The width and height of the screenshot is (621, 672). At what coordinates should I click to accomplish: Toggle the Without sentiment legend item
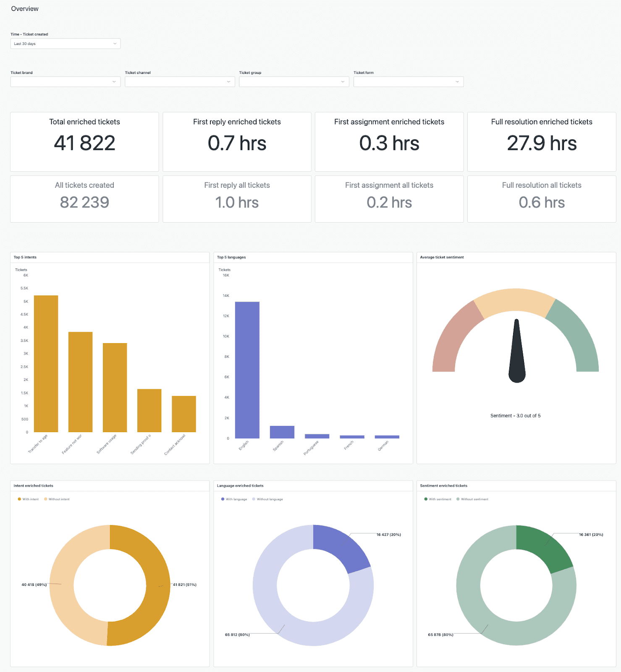472,499
